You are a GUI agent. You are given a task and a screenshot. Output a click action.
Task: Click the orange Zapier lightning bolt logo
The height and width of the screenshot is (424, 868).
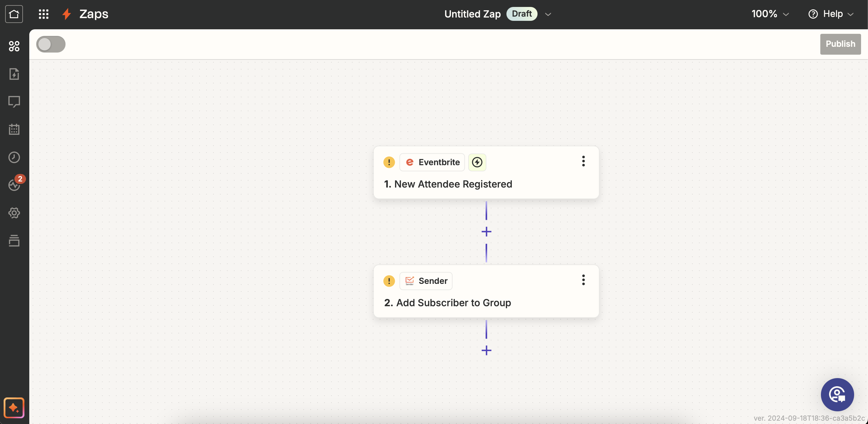click(66, 14)
